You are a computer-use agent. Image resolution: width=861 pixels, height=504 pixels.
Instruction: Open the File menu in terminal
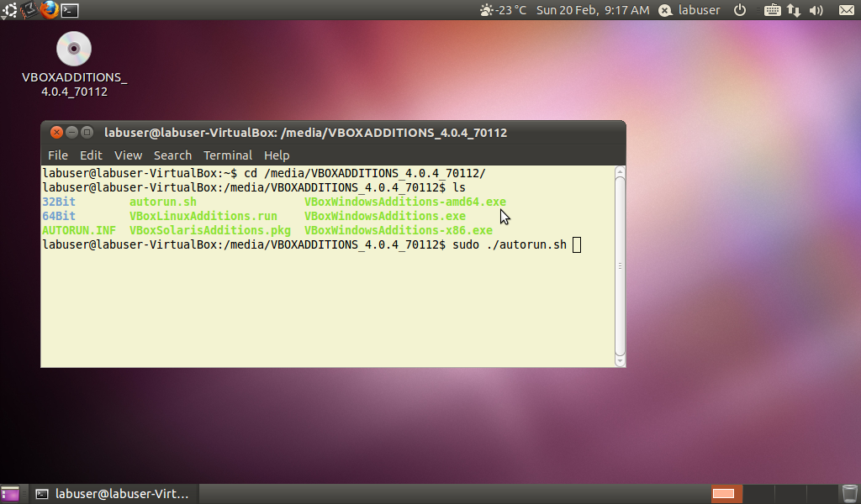(x=58, y=155)
